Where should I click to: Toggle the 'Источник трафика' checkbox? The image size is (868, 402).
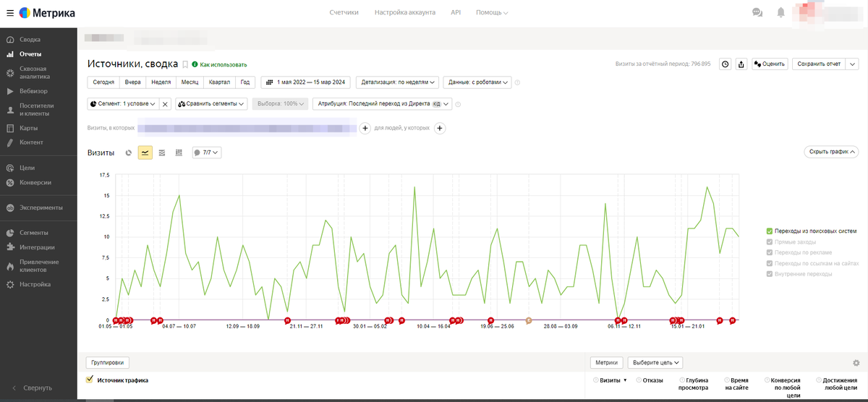point(90,380)
